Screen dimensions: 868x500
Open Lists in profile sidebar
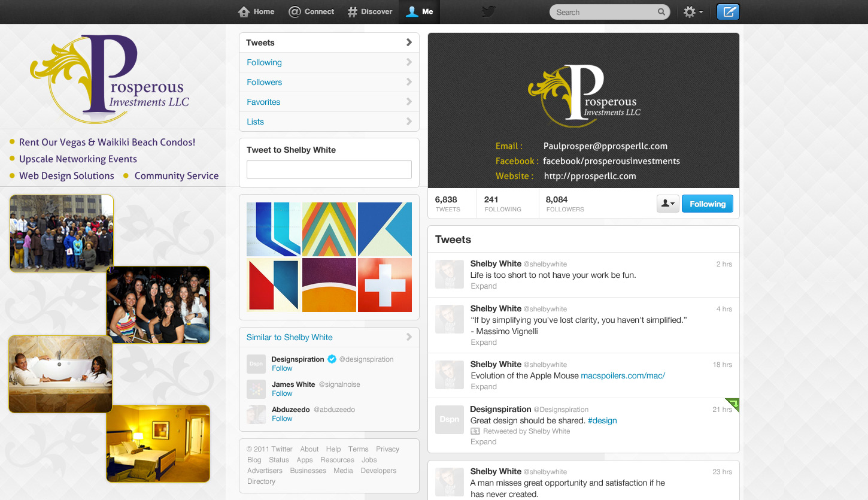(329, 122)
